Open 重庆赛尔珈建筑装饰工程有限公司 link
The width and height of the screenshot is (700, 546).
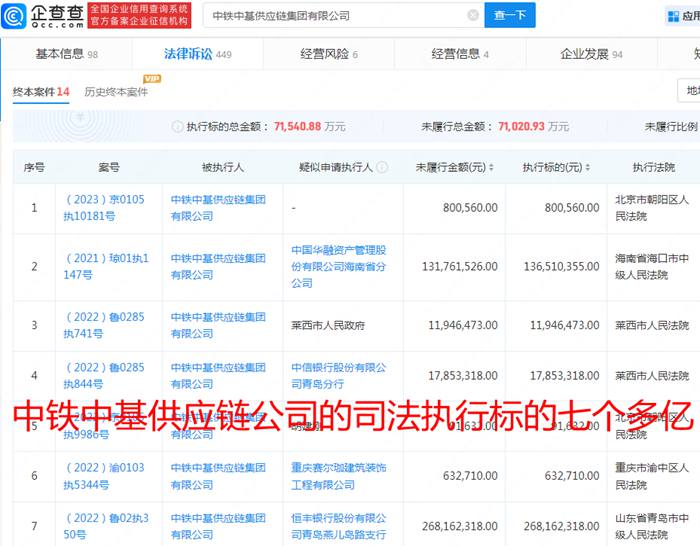339,476
